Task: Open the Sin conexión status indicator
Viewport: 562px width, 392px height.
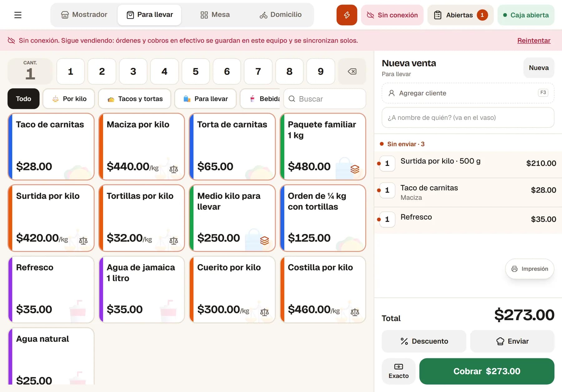Action: pos(392,15)
